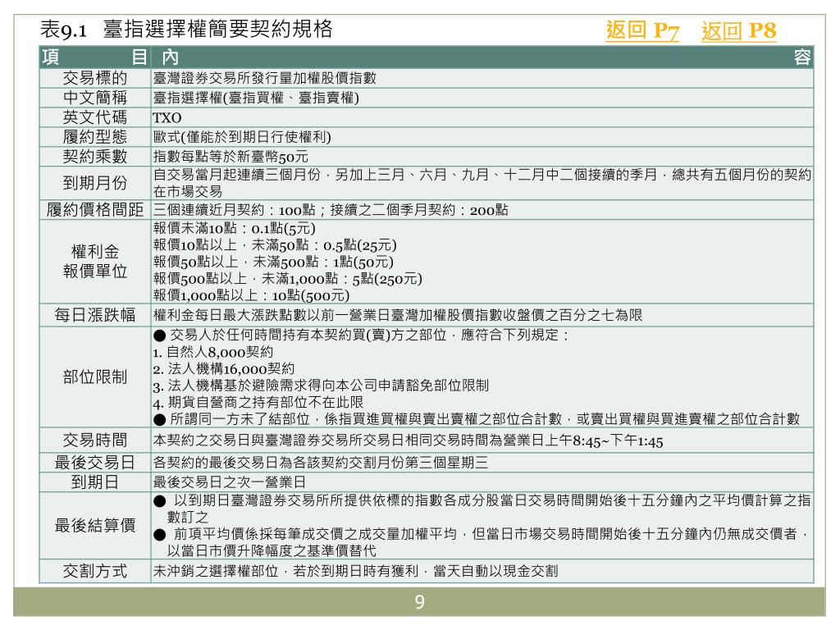
Task: Select the line starting 未沖銷之選擇權部位
Action: pos(355,571)
